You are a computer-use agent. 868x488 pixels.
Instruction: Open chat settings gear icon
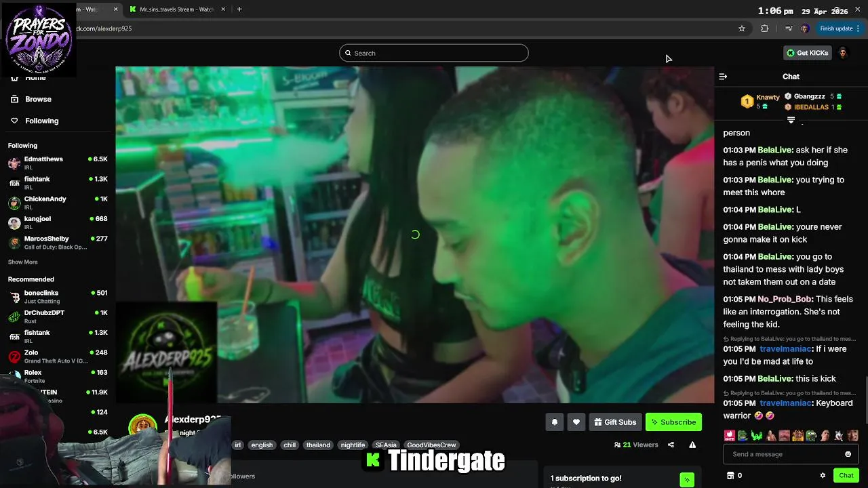823,475
